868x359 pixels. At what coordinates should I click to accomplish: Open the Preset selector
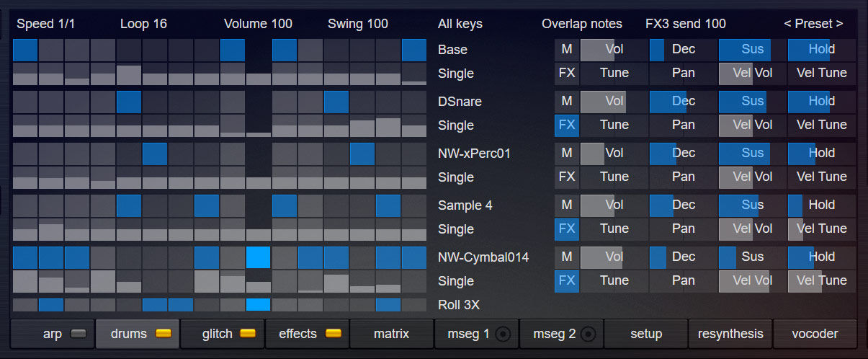(813, 24)
